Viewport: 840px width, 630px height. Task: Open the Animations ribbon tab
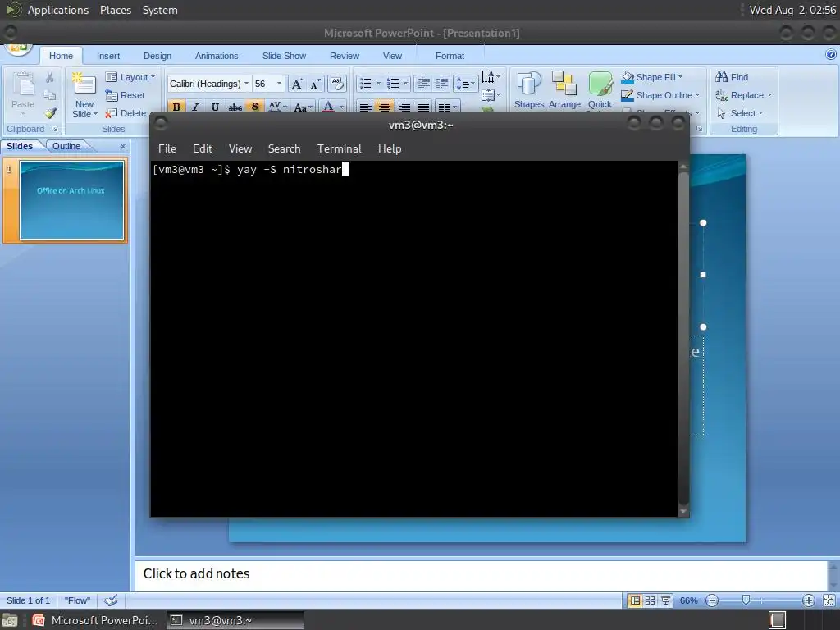(217, 56)
